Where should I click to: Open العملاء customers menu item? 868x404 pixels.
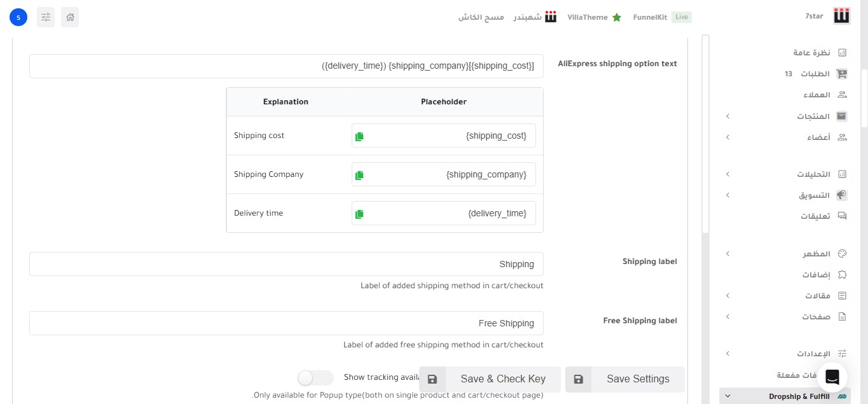[816, 95]
